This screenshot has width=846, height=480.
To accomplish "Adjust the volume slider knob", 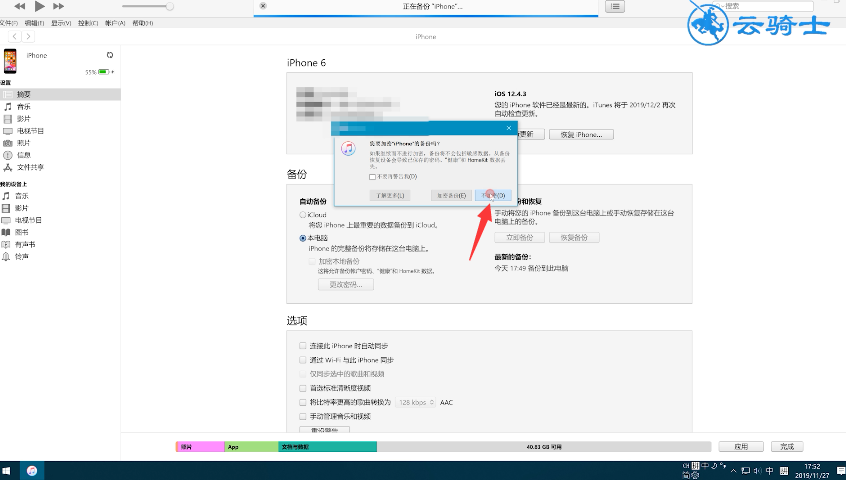I will (x=169, y=6).
